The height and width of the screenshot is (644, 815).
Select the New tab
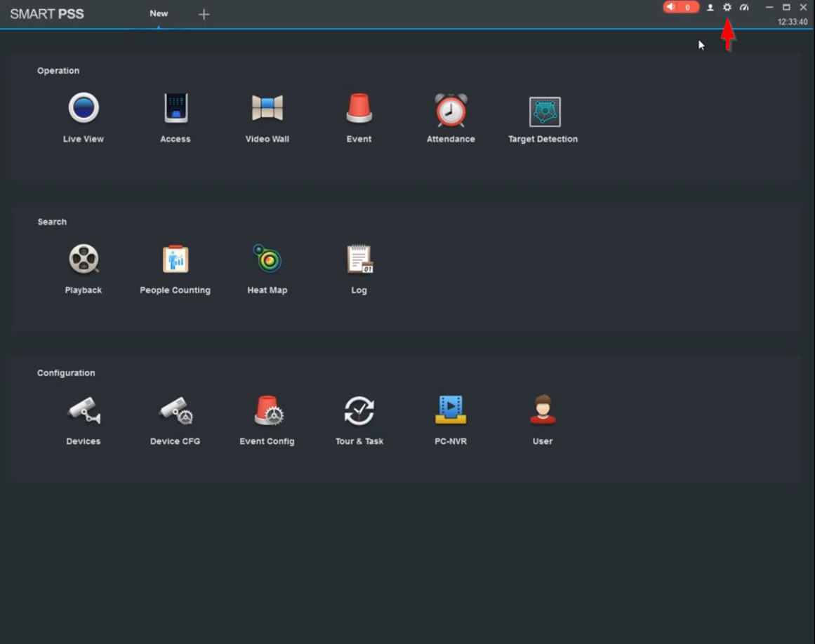click(159, 13)
